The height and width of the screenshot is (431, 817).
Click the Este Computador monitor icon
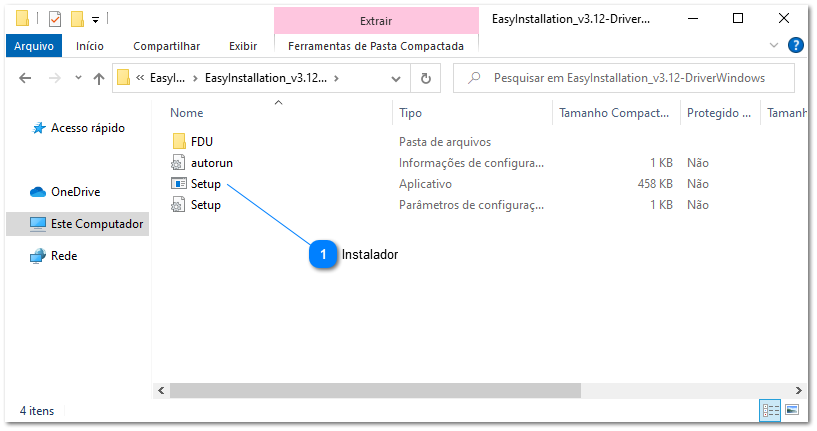coord(38,224)
